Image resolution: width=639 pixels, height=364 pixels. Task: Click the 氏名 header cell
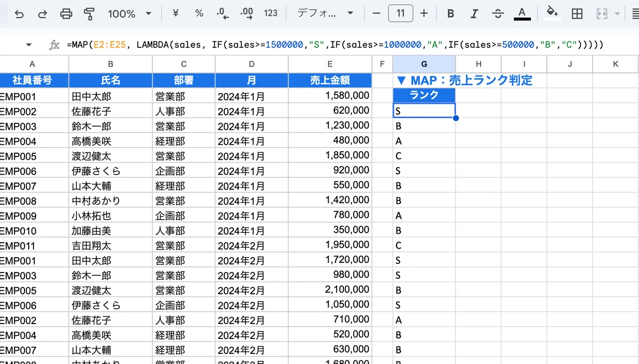pos(111,80)
